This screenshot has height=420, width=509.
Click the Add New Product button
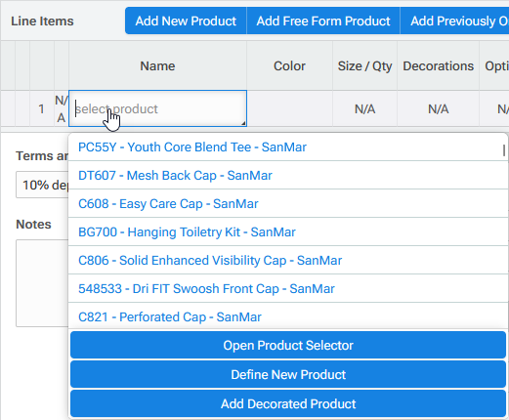click(x=186, y=21)
